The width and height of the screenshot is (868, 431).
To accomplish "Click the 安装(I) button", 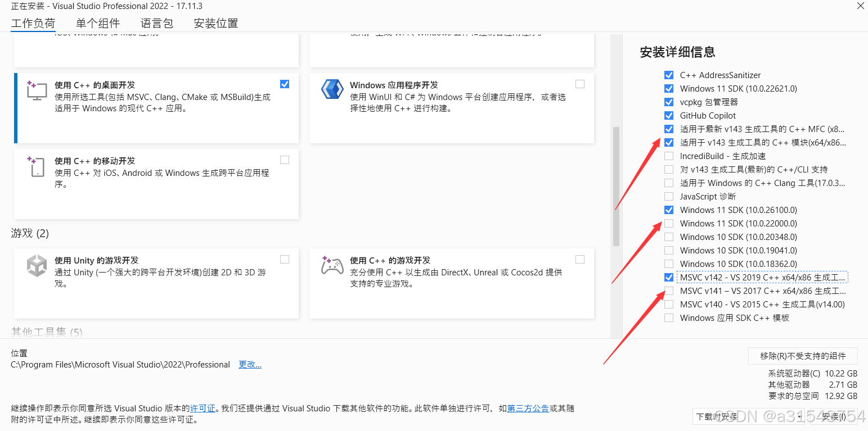I will point(834,416).
